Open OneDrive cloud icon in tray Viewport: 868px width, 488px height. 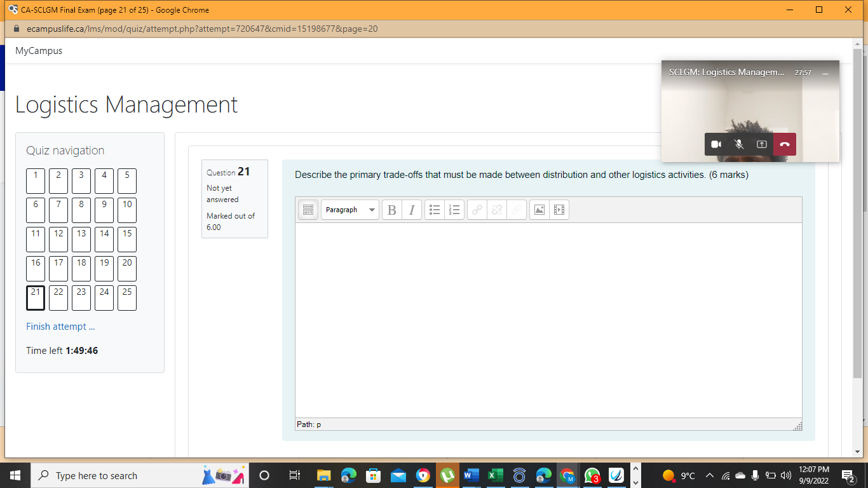[740, 475]
